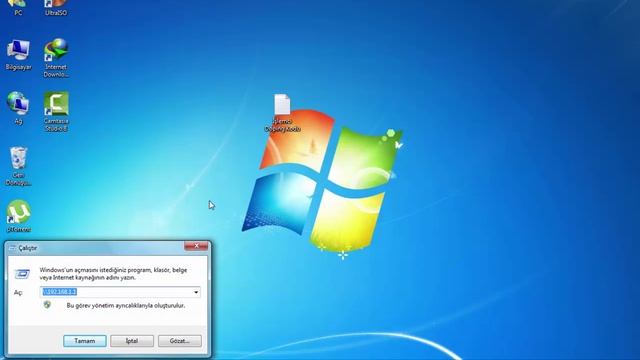Click the admin shield icon in Çalıştır
The width and height of the screenshot is (640, 360).
coord(47,305)
